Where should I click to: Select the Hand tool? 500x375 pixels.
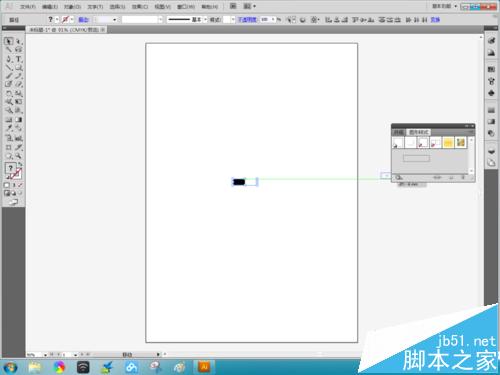click(x=9, y=156)
